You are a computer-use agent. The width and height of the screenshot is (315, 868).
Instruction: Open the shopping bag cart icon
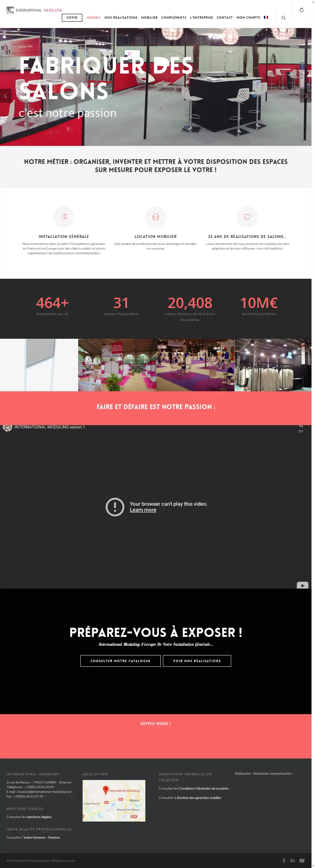[301, 10]
